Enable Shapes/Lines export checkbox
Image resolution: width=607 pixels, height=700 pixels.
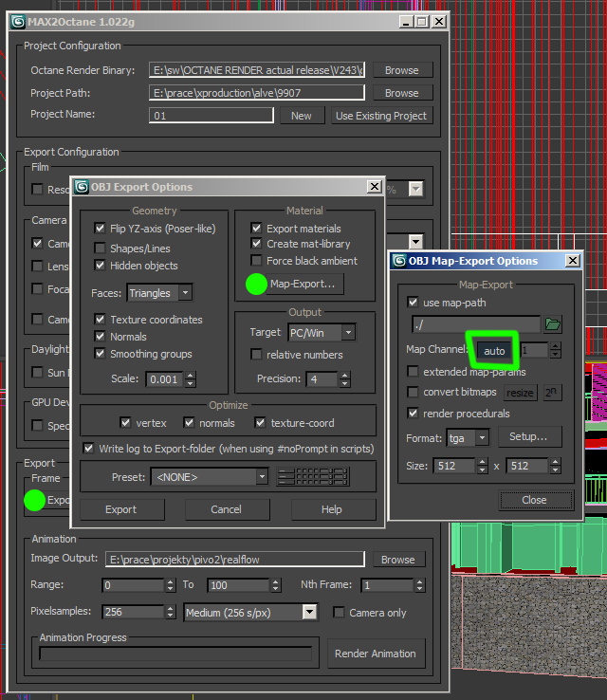(100, 248)
